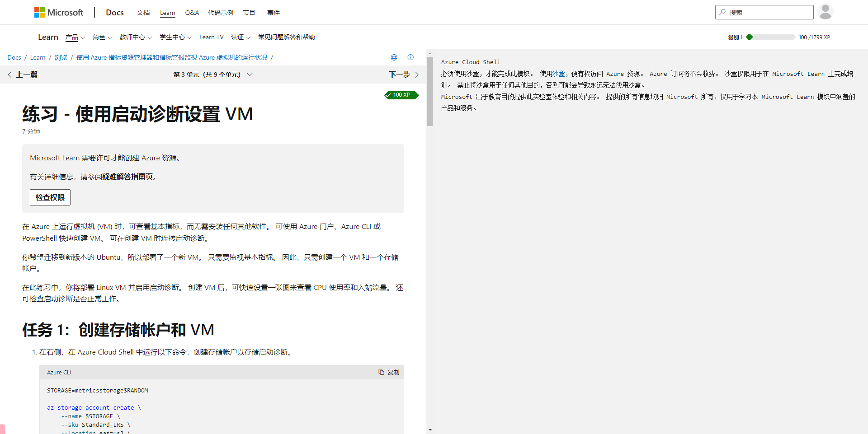Click the 复制 copy button label
This screenshot has height=434, width=868.
click(393, 372)
